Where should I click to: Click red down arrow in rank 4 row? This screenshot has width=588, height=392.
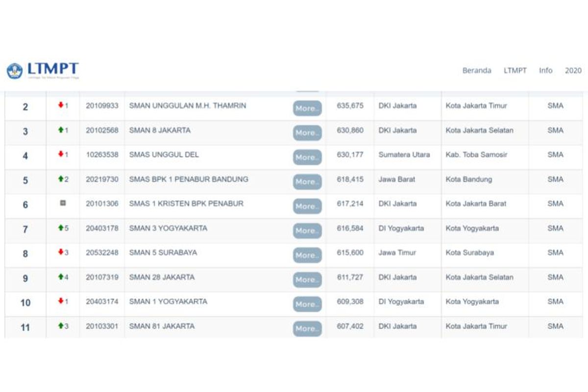61,154
